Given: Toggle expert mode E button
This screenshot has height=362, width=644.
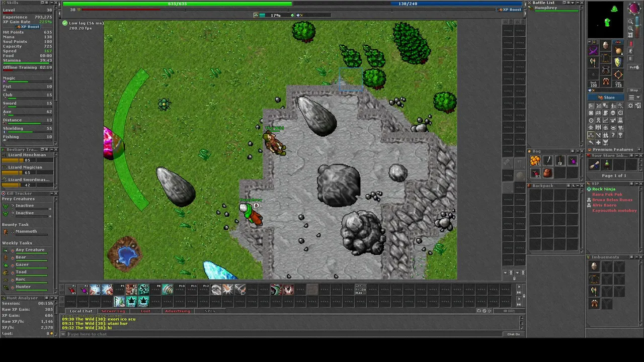Looking at the screenshot, I should click(631, 59).
